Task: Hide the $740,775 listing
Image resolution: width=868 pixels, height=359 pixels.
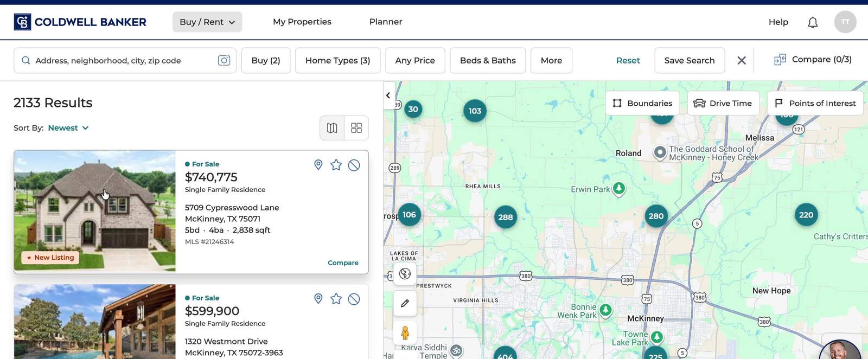Action: coord(354,165)
